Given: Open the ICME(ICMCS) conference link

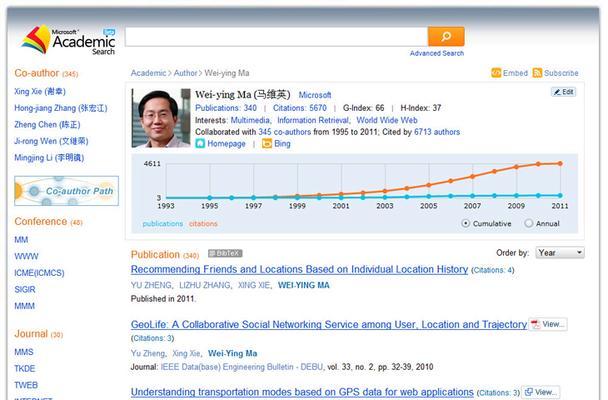Looking at the screenshot, I should point(39,273).
